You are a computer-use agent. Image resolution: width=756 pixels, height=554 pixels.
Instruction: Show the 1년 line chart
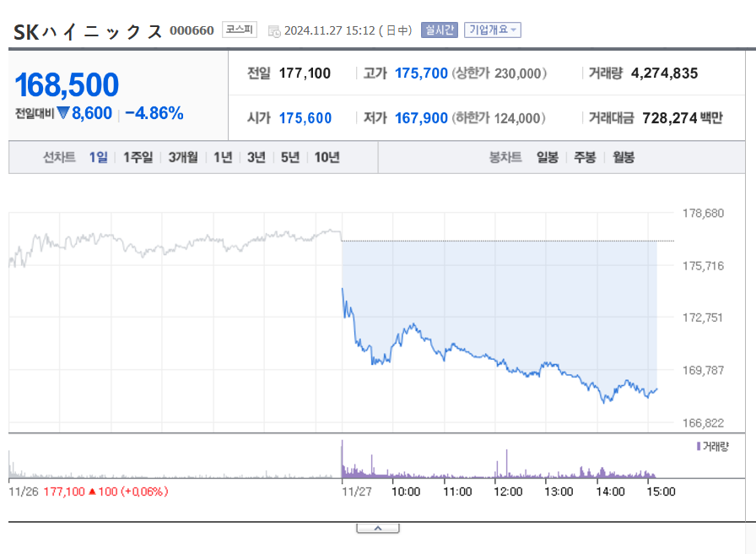223,157
